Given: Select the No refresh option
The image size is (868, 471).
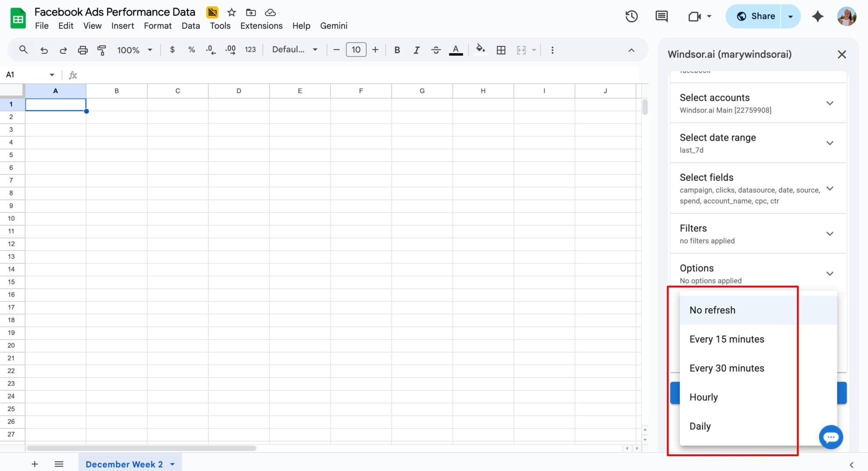Looking at the screenshot, I should (712, 310).
